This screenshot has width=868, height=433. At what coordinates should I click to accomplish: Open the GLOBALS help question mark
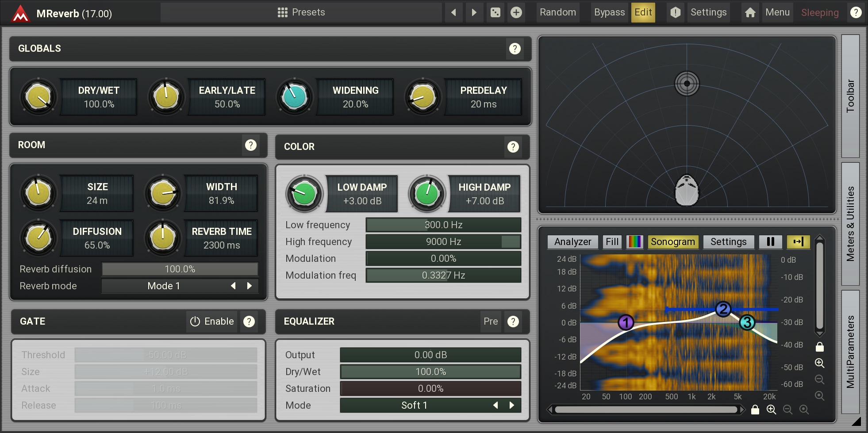point(515,49)
